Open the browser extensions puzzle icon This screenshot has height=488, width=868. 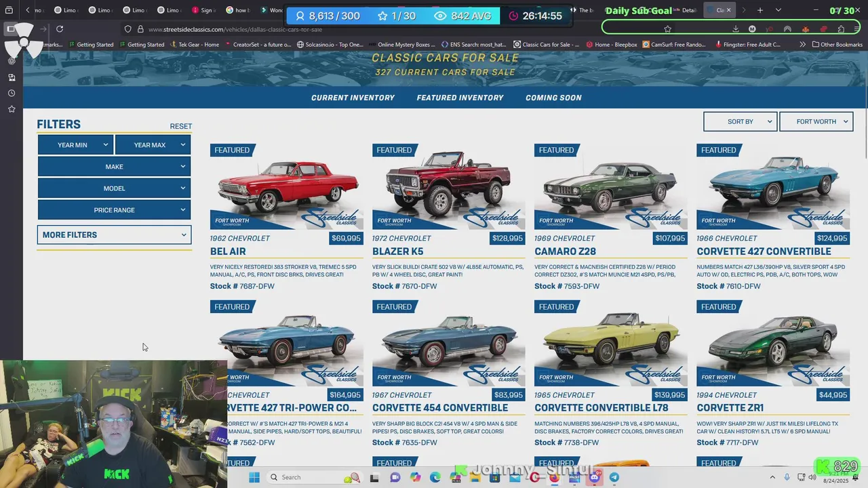point(841,29)
